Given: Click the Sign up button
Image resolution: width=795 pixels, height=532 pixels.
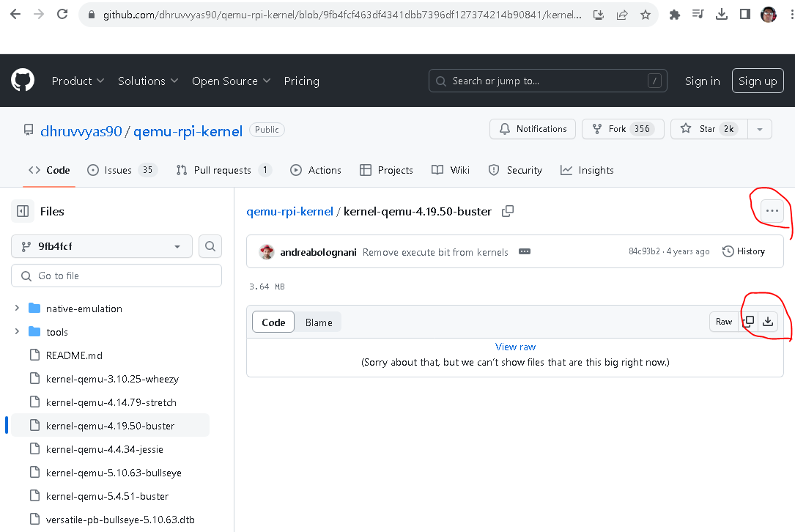Looking at the screenshot, I should (758, 81).
